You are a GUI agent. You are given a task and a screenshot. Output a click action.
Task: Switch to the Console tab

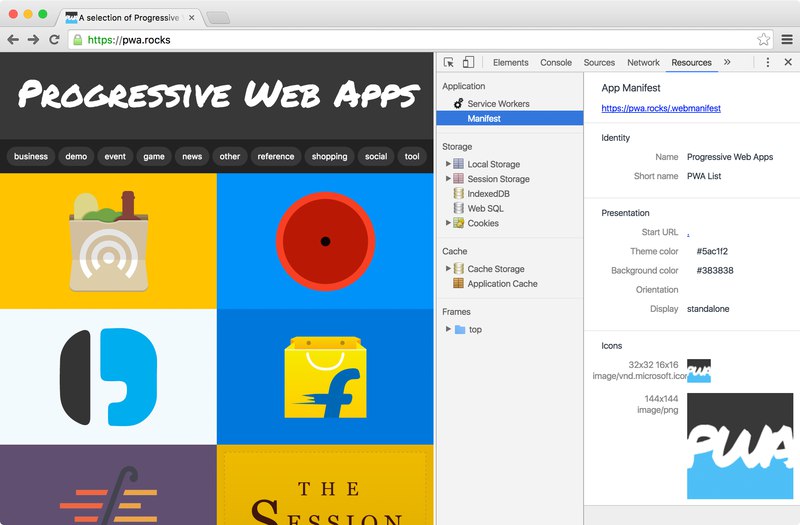click(x=556, y=62)
